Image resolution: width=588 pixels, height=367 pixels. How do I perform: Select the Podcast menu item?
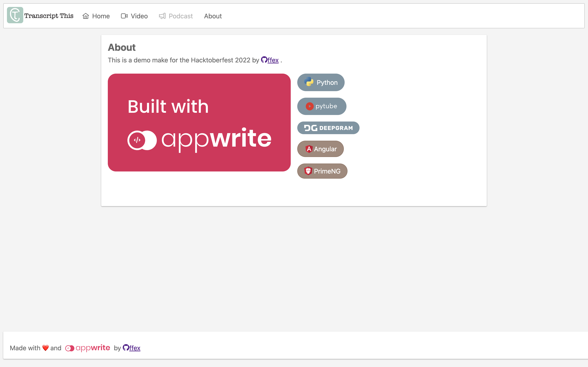[x=180, y=16]
